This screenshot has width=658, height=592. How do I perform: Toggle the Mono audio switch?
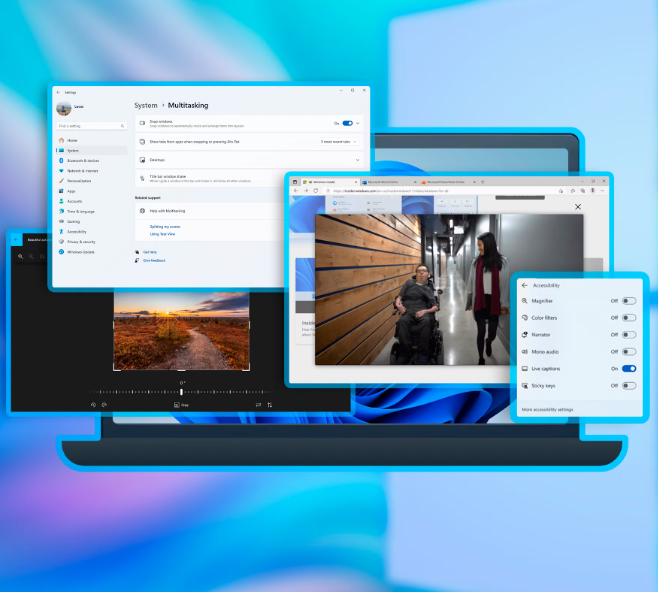(x=629, y=352)
